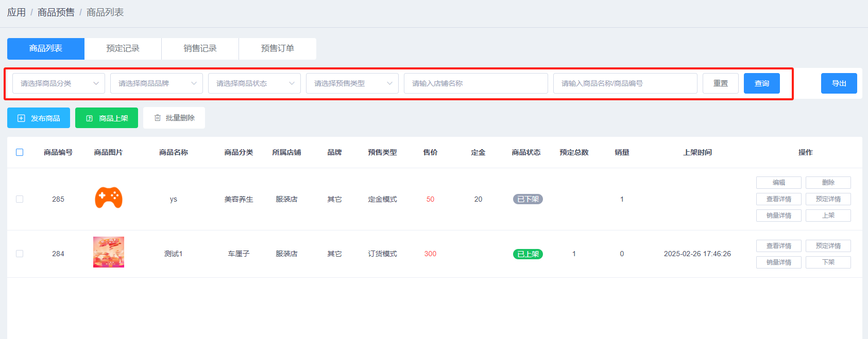This screenshot has width=868, height=339.
Task: Open the 测试1 product thumbnail
Action: click(x=109, y=252)
